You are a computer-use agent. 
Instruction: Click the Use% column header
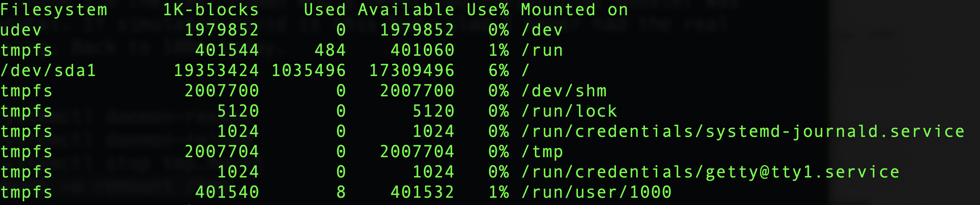tap(488, 10)
